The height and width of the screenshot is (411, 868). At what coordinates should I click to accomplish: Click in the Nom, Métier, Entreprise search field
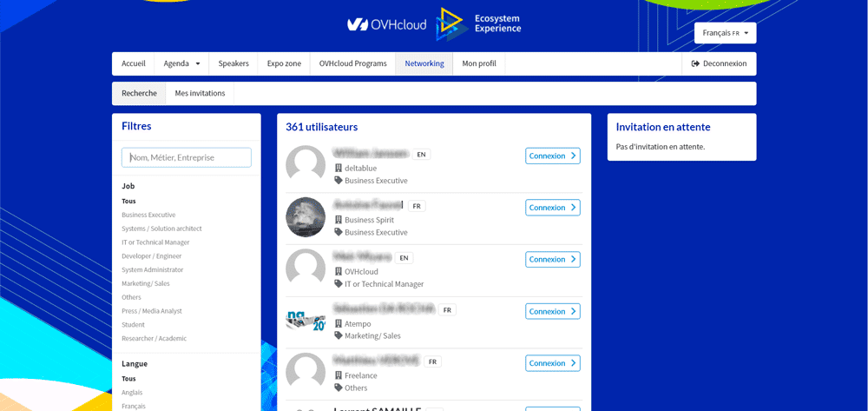tap(187, 157)
